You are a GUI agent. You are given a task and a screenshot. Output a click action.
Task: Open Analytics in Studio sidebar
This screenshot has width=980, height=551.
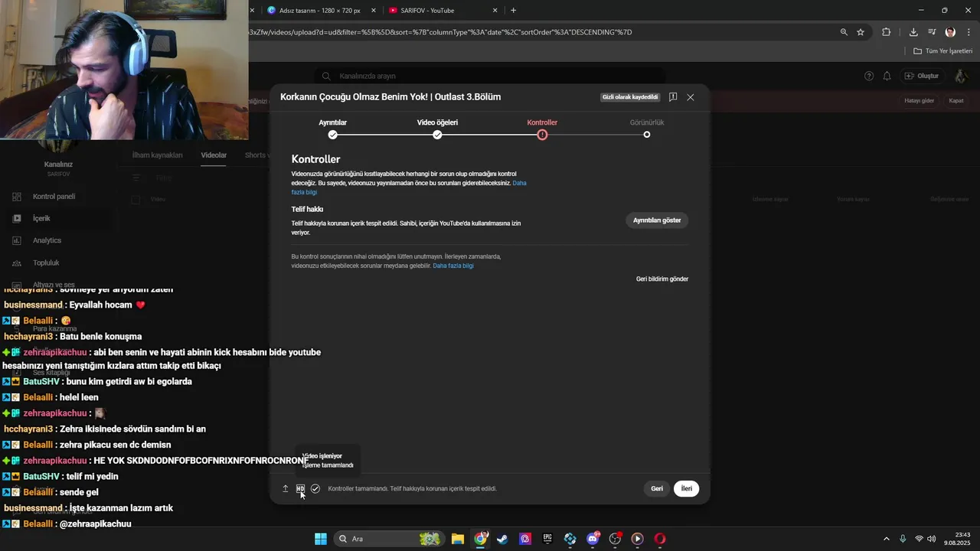pos(47,240)
